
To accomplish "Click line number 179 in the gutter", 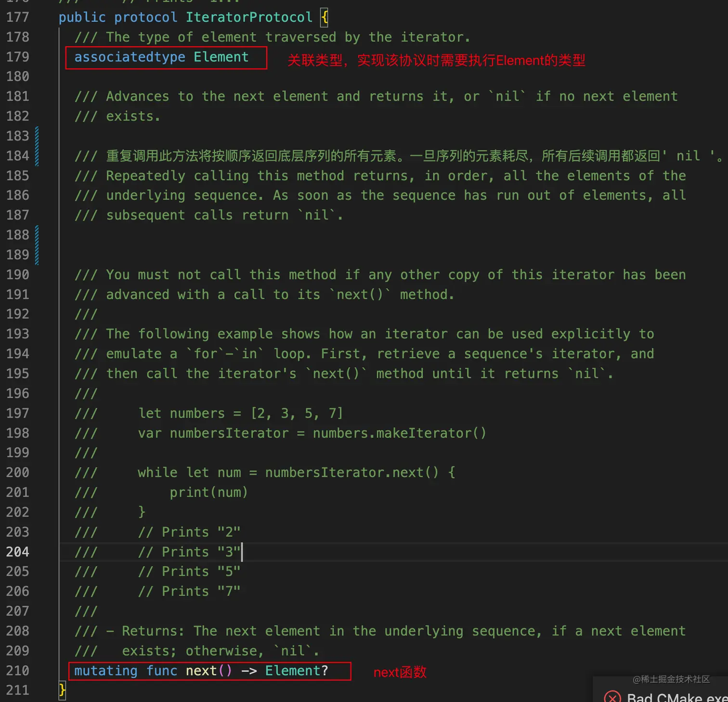I will pos(18,57).
